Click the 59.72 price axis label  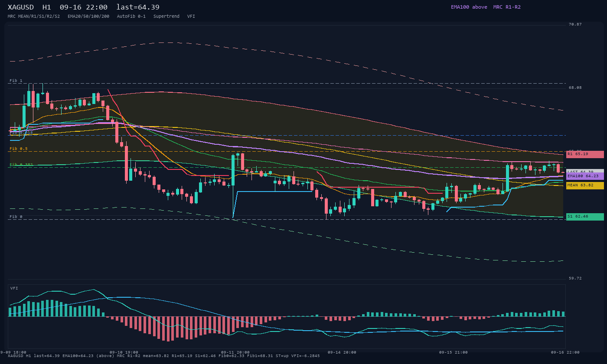(x=575, y=278)
